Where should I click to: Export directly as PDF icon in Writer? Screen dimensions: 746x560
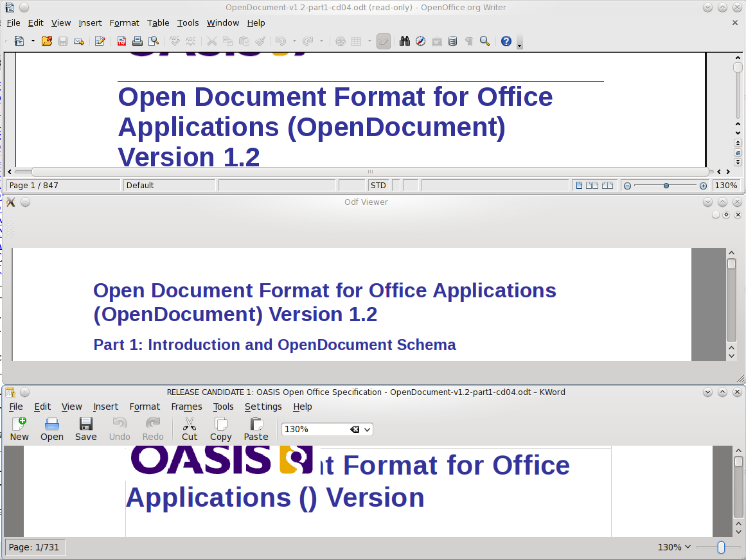122,41
